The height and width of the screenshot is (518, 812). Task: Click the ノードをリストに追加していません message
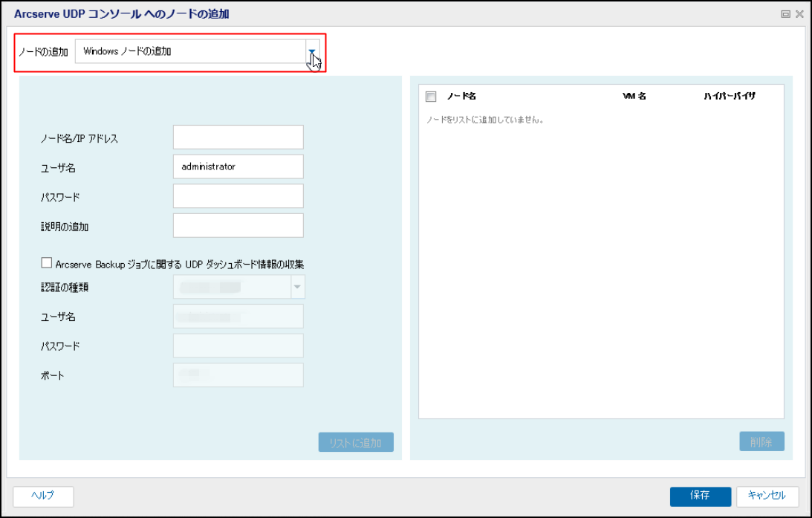click(484, 120)
